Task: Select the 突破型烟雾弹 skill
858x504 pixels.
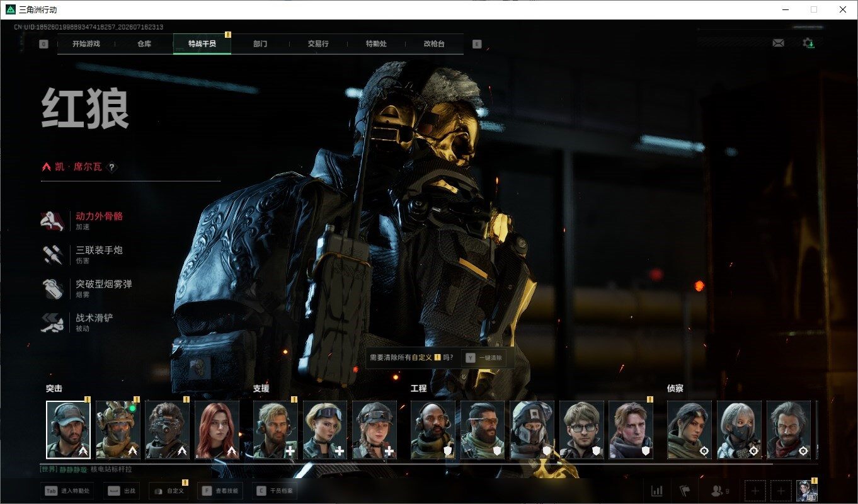Action: coord(86,289)
